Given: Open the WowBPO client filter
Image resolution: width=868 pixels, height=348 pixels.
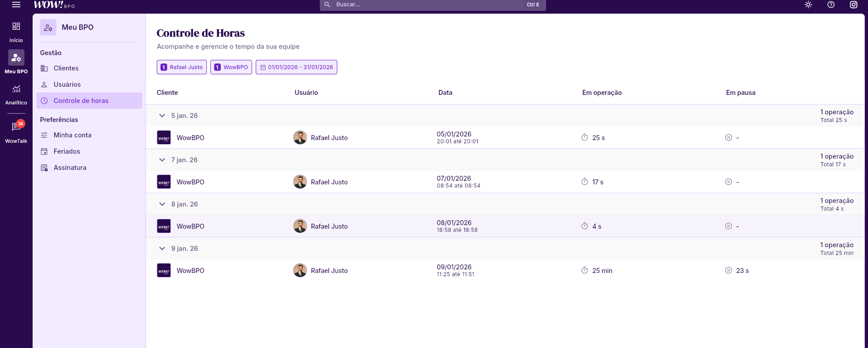Looking at the screenshot, I should [231, 67].
